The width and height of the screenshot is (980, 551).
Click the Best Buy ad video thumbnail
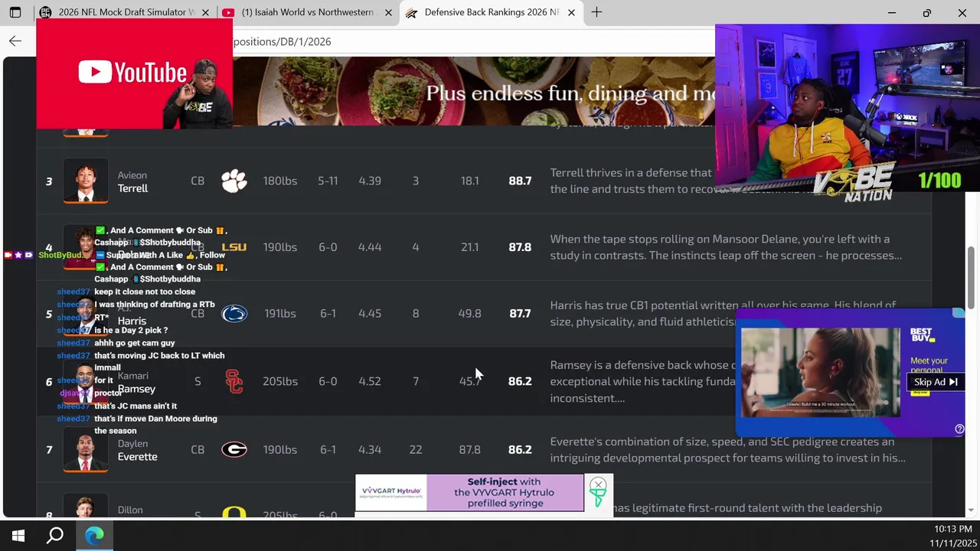pos(820,373)
